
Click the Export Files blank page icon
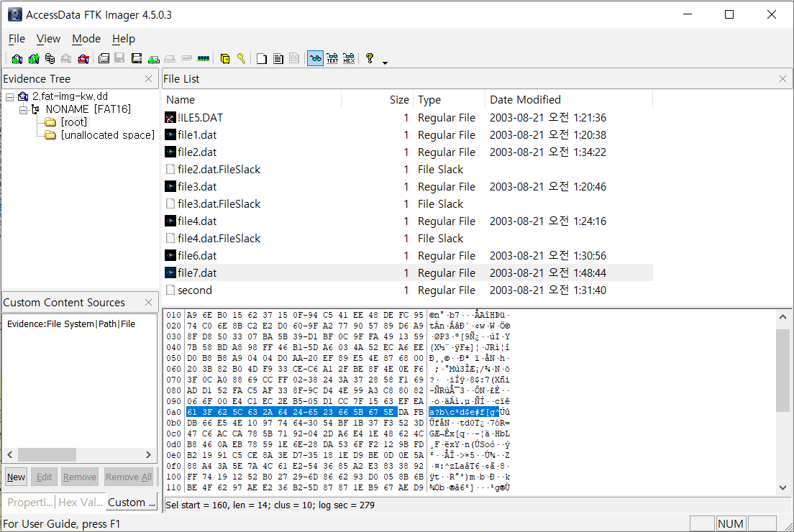tap(262, 59)
